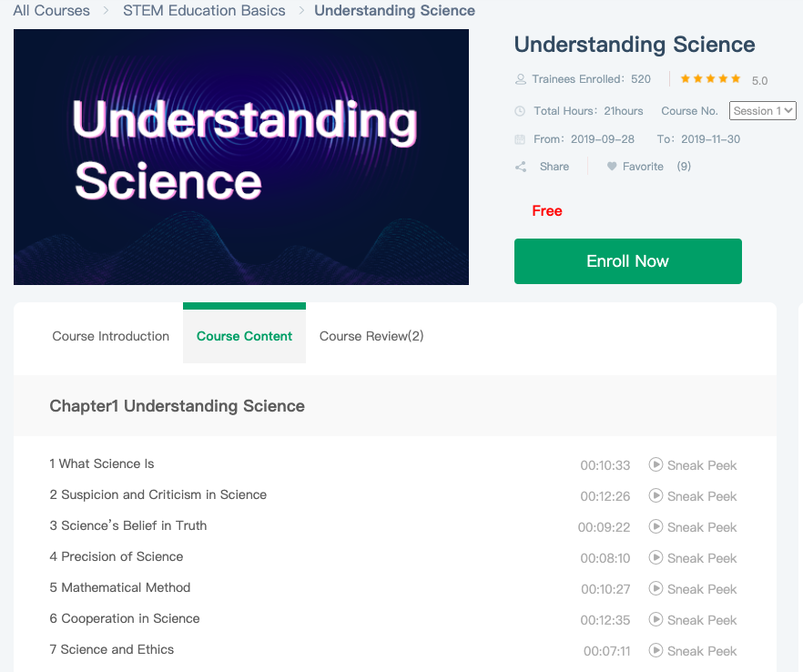This screenshot has height=672, width=803.
Task: Play Sneak Peek for Cooperation in Science
Action: [692, 620]
